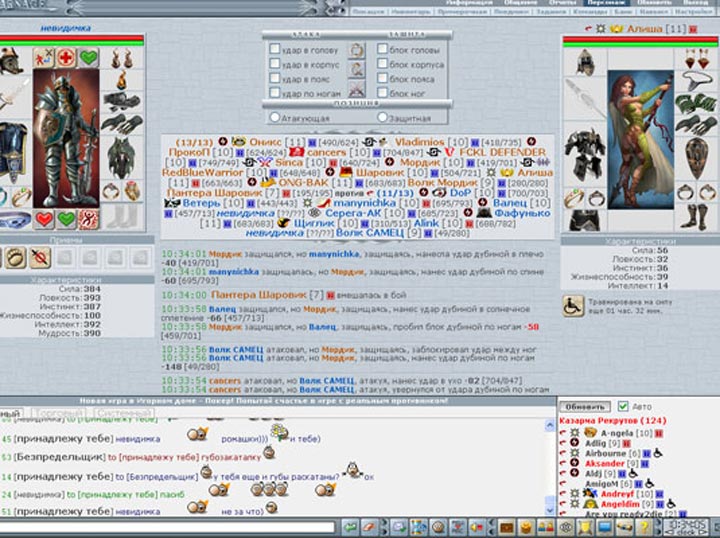Switch to the Торговый chat tab
The image size is (720, 538).
click(x=59, y=413)
